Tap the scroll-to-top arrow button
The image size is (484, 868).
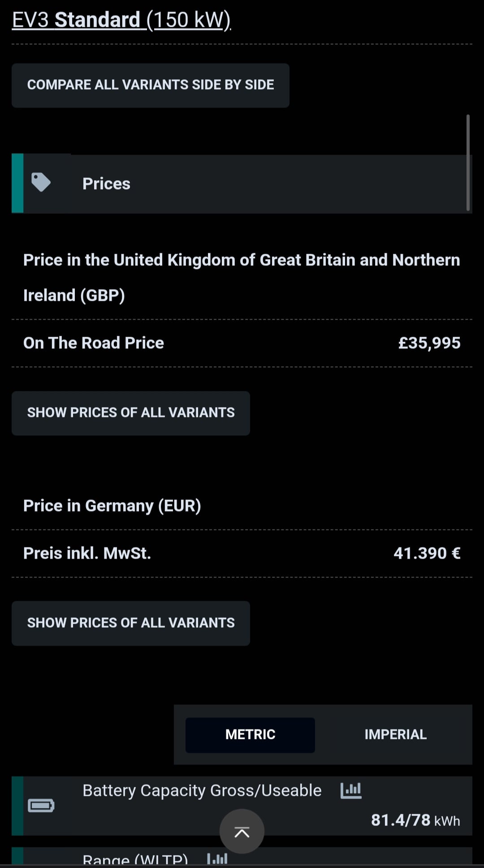click(242, 831)
